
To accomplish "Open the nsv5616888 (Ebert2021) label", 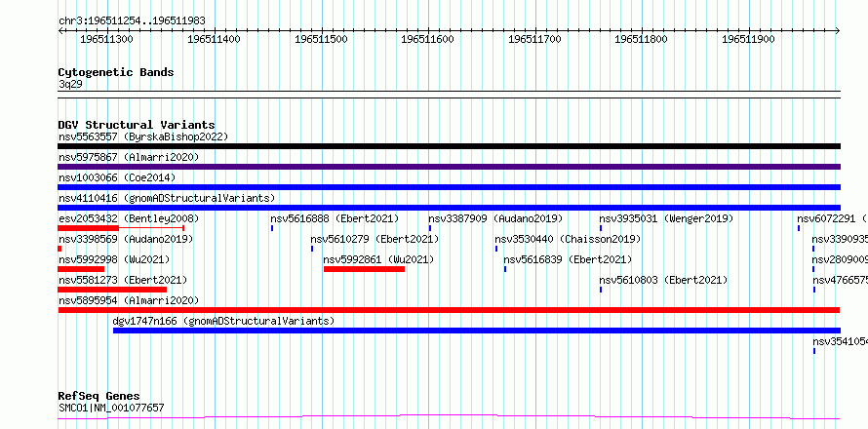I will (x=335, y=218).
